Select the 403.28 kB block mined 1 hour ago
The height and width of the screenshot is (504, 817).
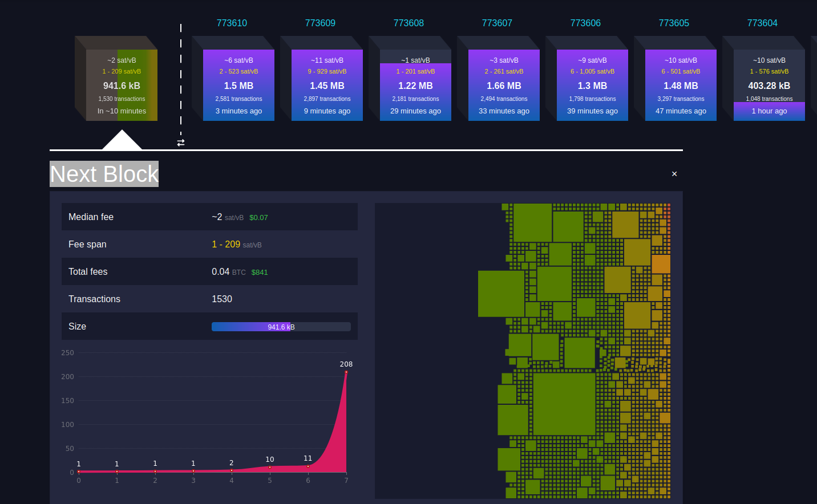(769, 85)
